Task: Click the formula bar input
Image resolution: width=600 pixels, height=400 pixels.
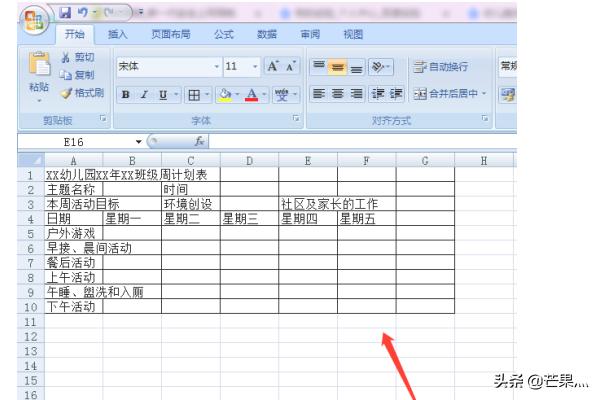Action: pos(362,142)
